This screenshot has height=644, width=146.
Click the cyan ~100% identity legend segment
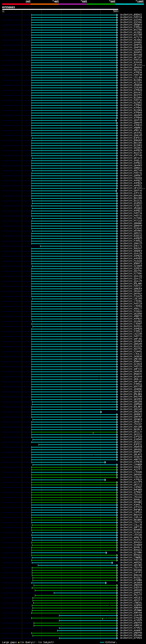(130, 4)
